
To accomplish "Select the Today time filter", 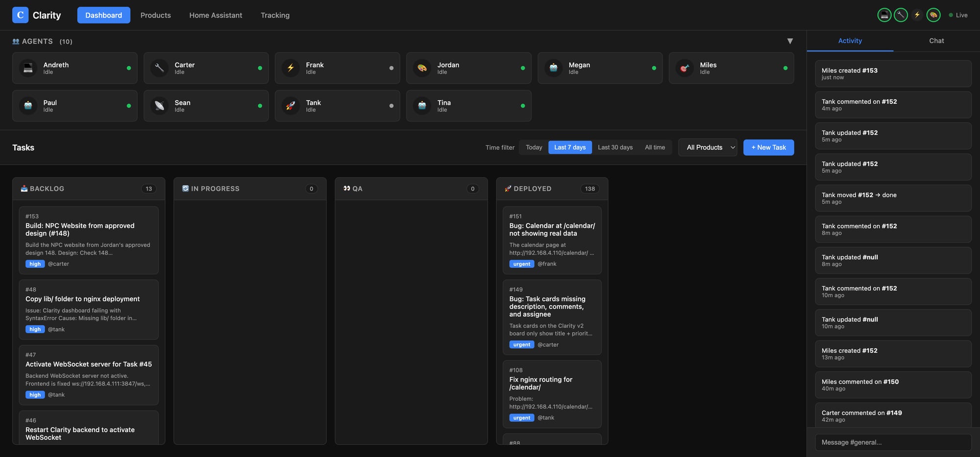I will [534, 147].
